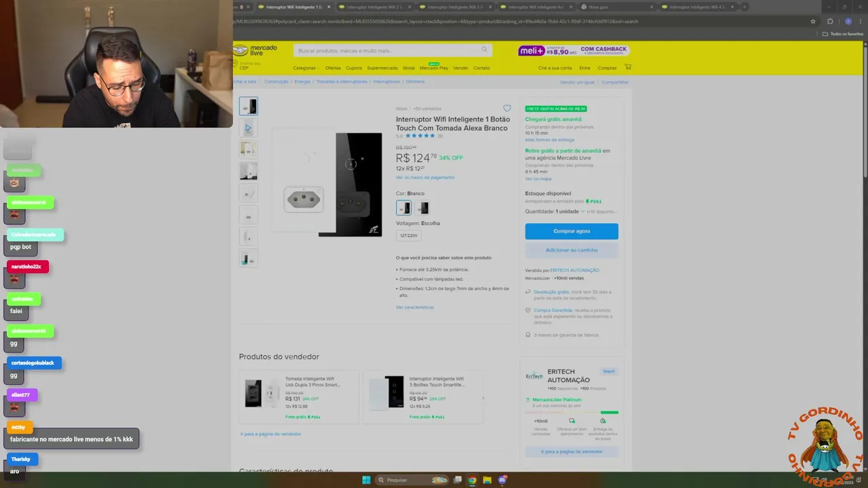Click the Dimmers breadcrumb link
868x488 pixels.
point(415,81)
